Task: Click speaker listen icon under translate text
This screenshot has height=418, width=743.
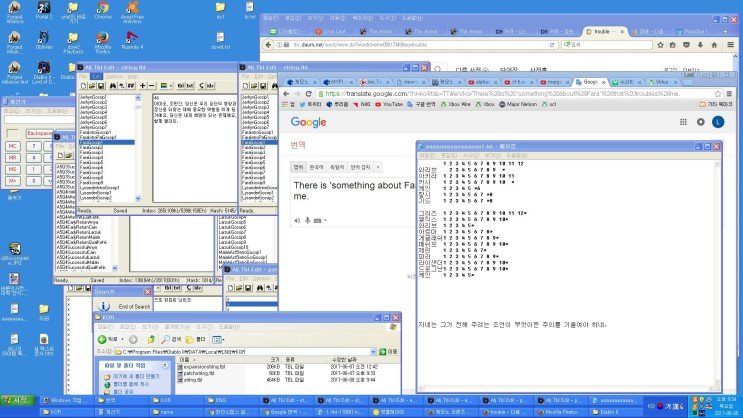Action: (297, 220)
